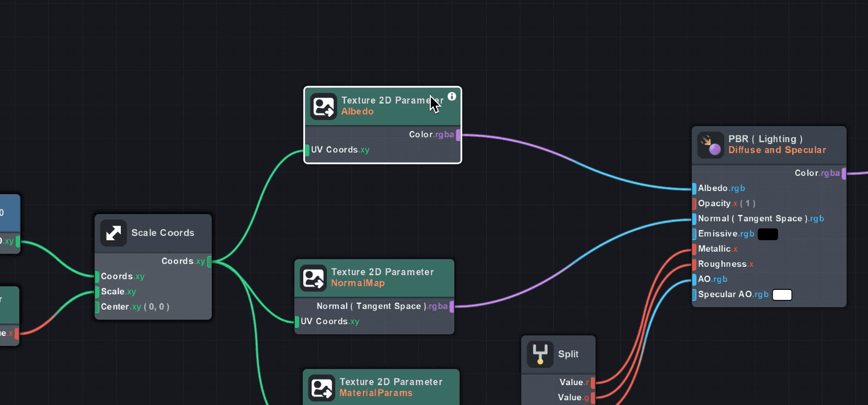The width and height of the screenshot is (868, 405).
Task: Click the PBR Albedo.rgb input port
Action: pos(694,188)
